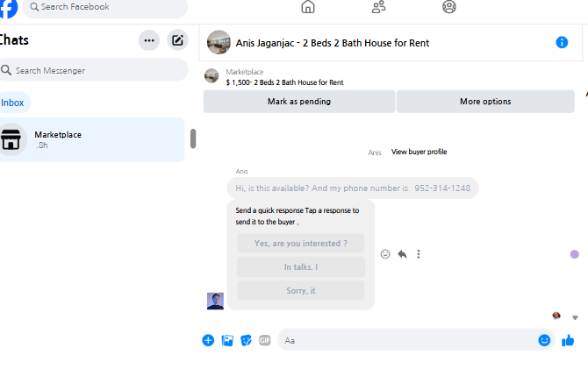Open the Friends tab icon
This screenshot has height=369, width=588.
[378, 7]
